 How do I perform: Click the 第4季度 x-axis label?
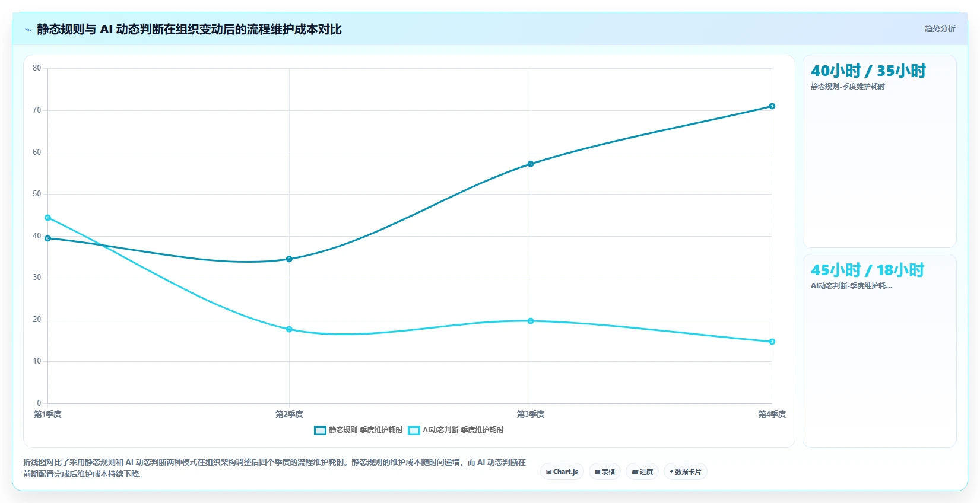click(772, 414)
